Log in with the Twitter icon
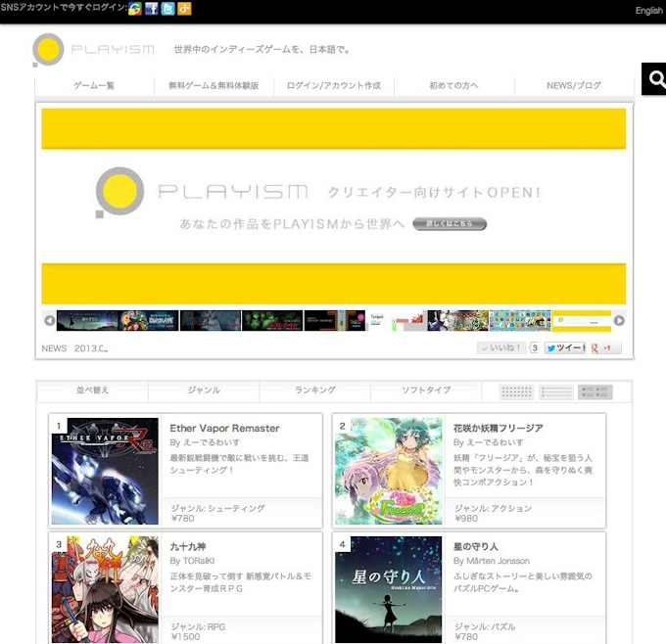This screenshot has width=666, height=644. (168, 9)
